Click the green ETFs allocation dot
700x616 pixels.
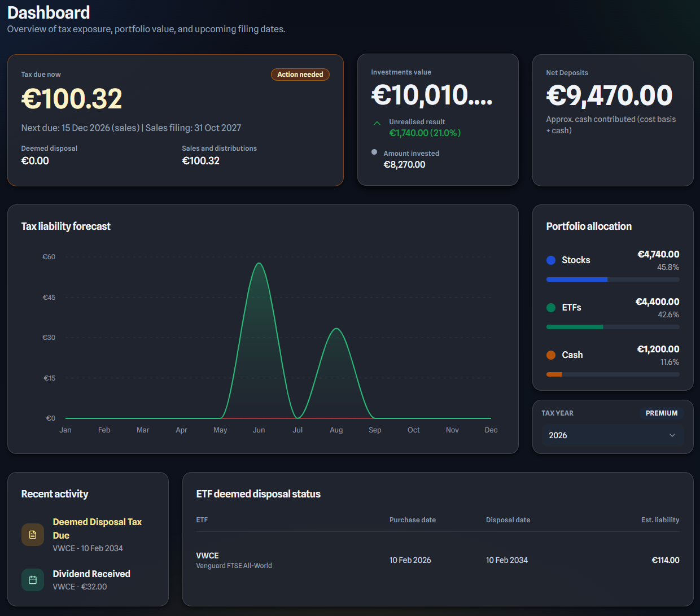tap(550, 307)
